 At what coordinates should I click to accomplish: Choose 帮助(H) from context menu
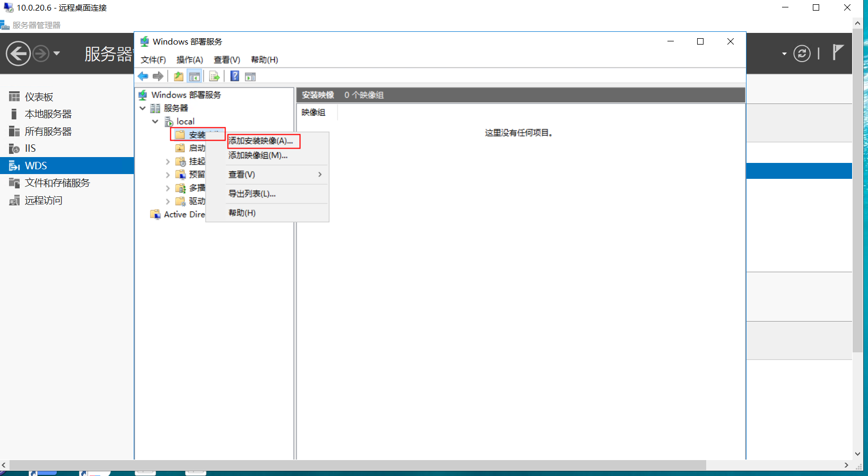(x=267, y=213)
